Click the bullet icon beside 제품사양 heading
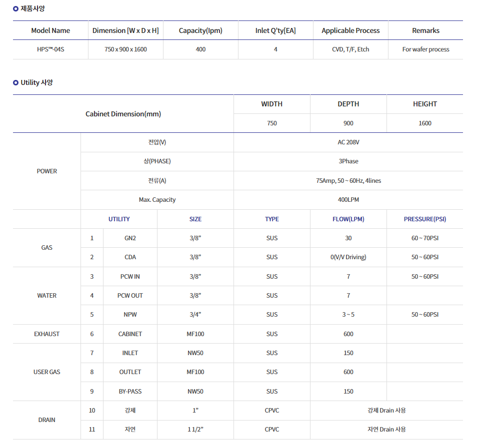This screenshot has width=480, height=448. tap(15, 9)
